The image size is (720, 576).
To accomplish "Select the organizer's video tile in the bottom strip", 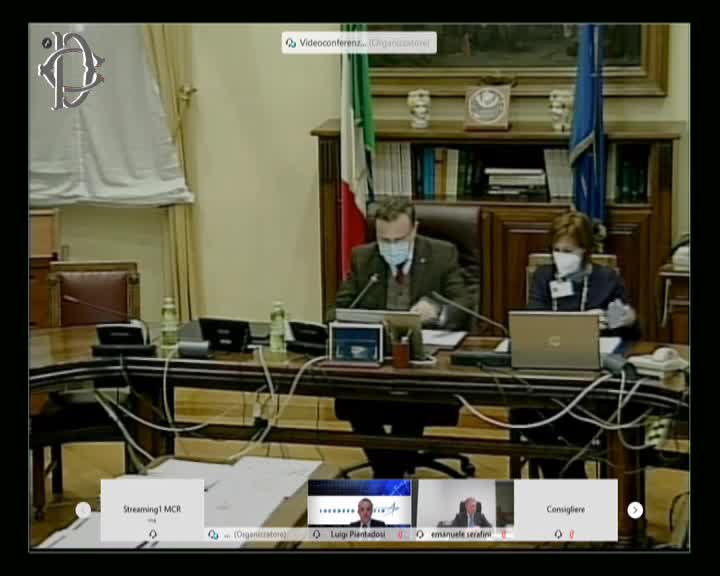I will (x=256, y=510).
